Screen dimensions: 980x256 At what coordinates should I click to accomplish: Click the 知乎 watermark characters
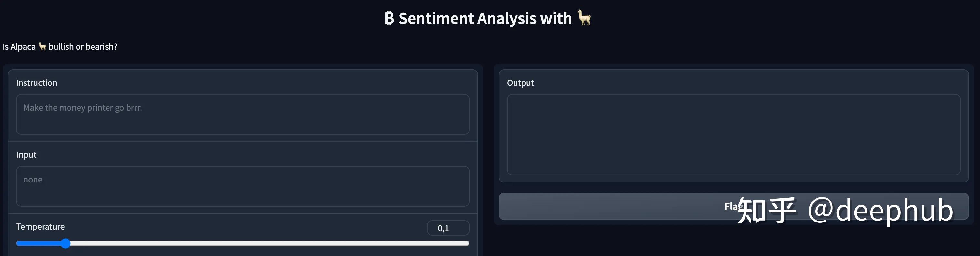click(766, 210)
